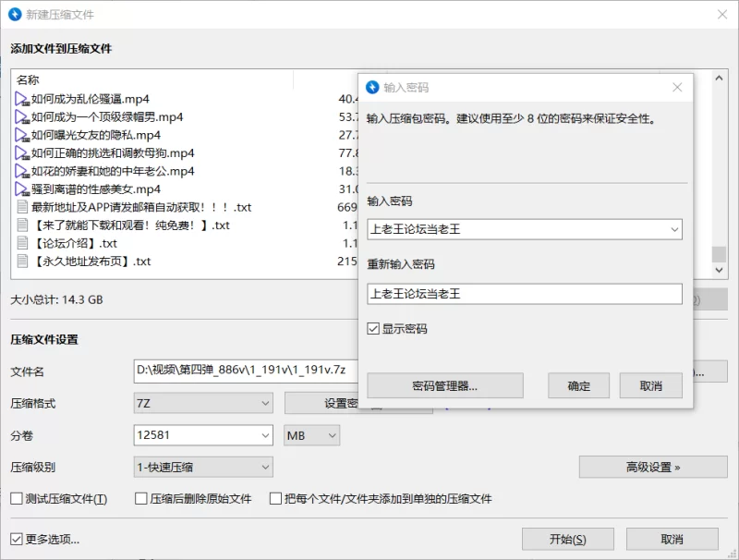This screenshot has height=560, width=739.
Task: Toggle the 更多选项... checkbox
Action: [x=17, y=539]
